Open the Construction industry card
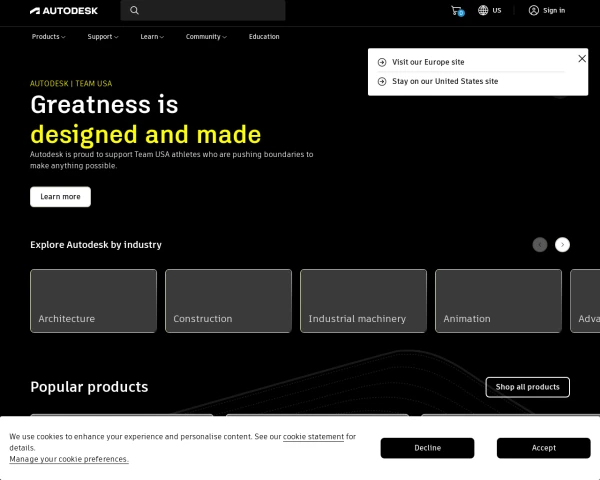600x480 pixels. point(228,301)
